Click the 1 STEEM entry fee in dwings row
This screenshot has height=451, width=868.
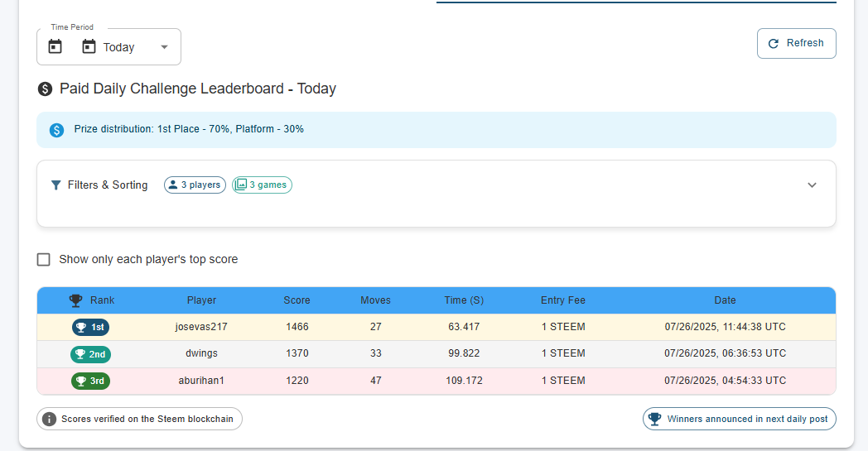point(563,353)
